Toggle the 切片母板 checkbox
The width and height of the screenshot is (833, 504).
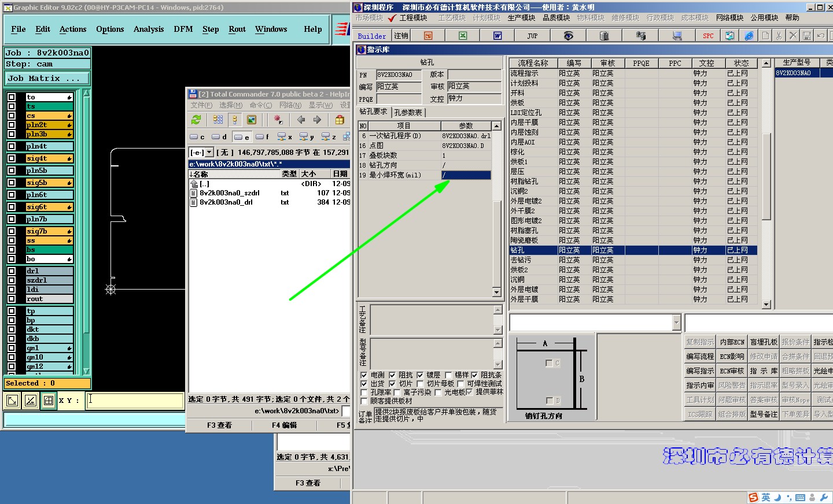(420, 384)
